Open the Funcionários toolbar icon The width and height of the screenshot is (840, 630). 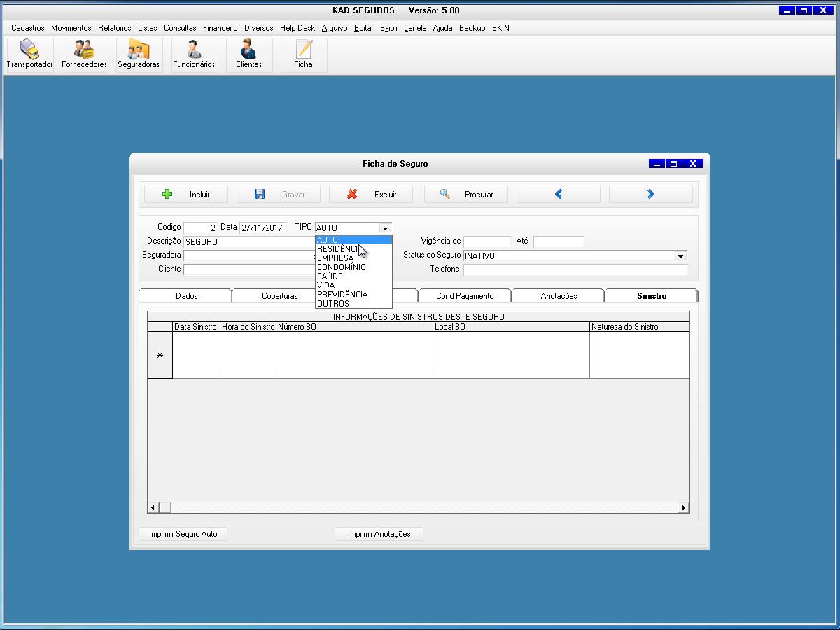point(194,55)
